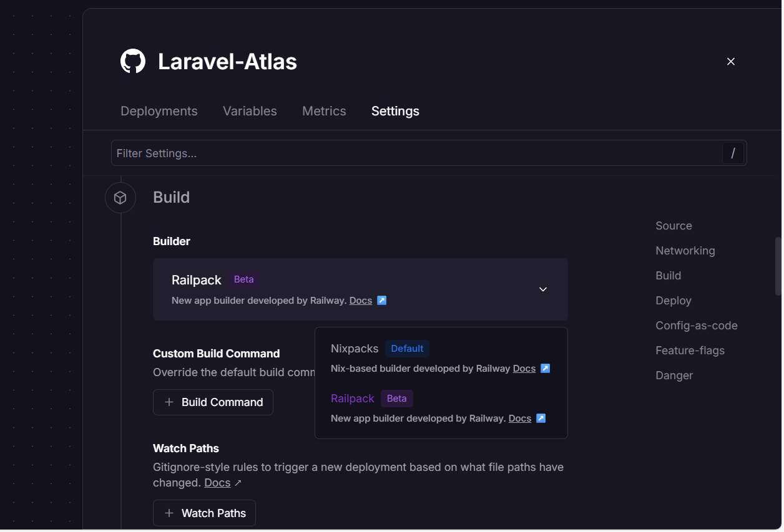The width and height of the screenshot is (784, 532).
Task: Collapse the Builder dropdown chevron
Action: tap(543, 289)
